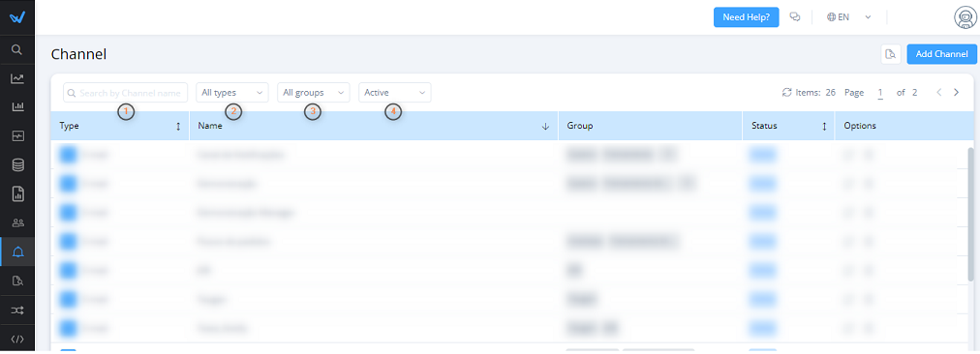Click the Items: 26 count text
980x354 pixels.
point(815,93)
